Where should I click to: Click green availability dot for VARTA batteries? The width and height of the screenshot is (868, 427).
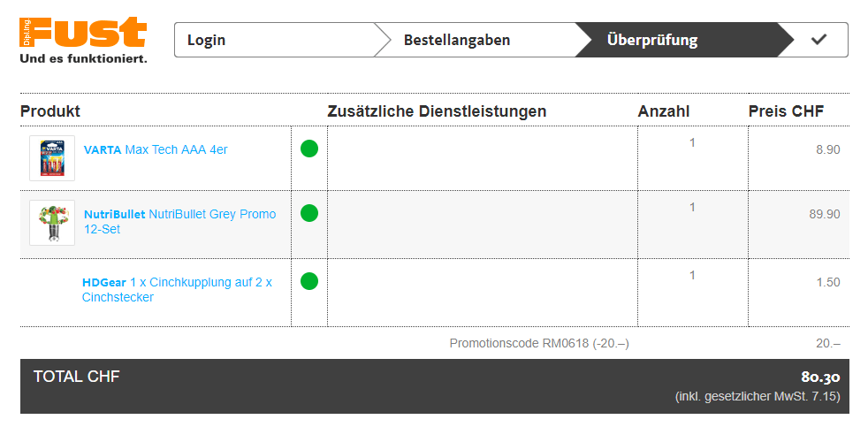pyautogui.click(x=308, y=149)
